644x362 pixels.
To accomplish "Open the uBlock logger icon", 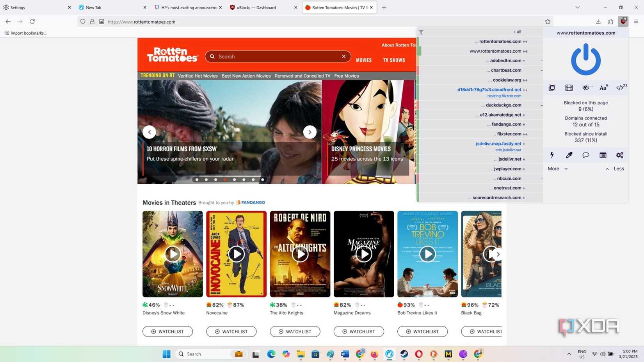I will (603, 155).
